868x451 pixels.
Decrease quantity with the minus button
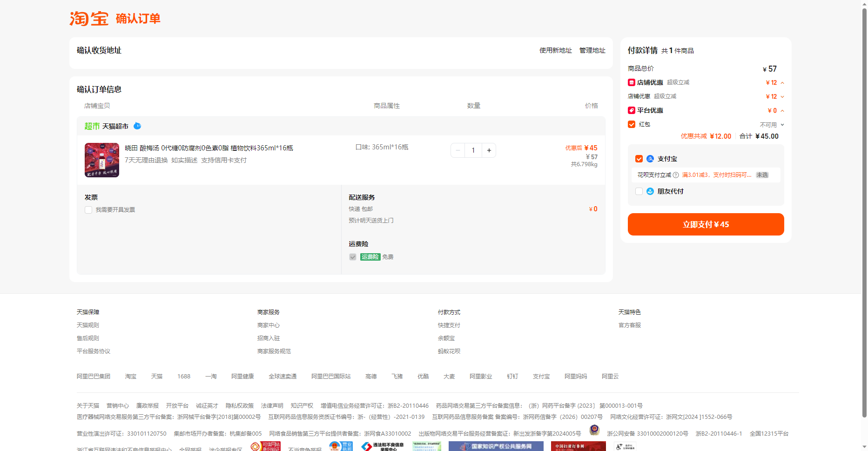[x=458, y=150]
